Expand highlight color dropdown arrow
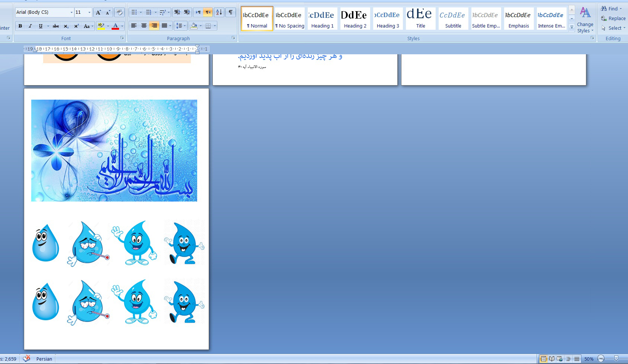628x364 pixels. point(108,26)
